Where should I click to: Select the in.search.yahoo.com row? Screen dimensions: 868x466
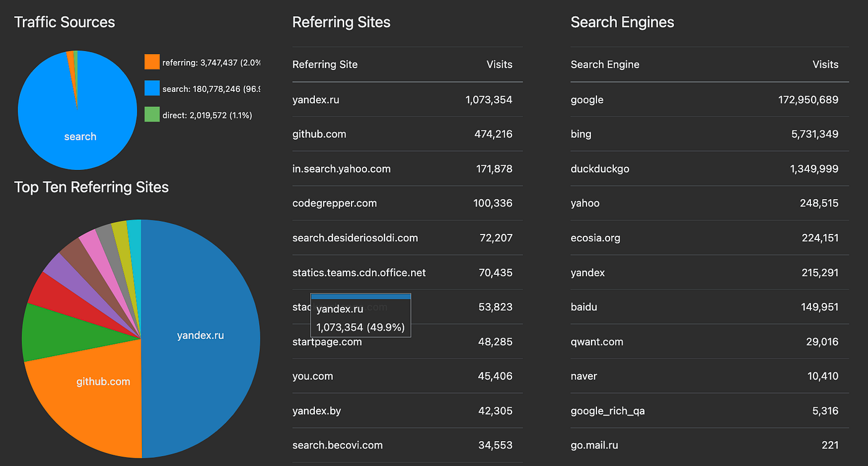(407, 169)
